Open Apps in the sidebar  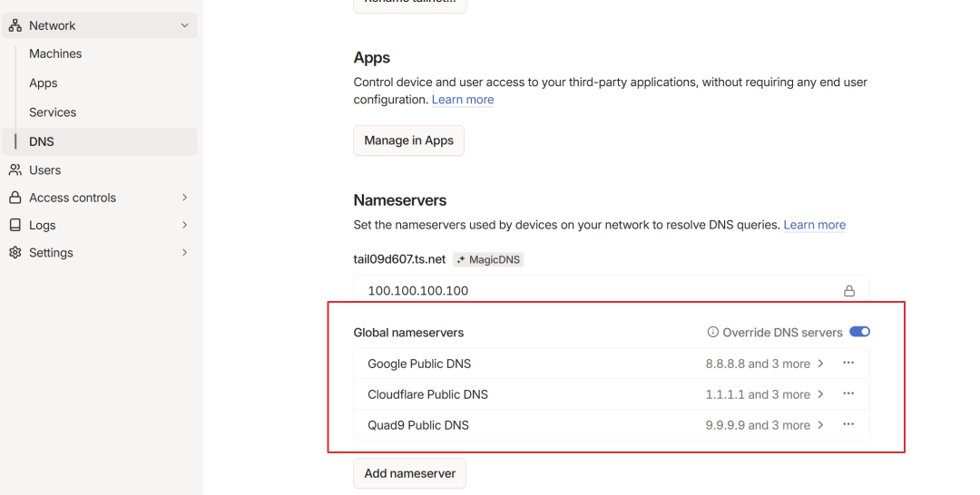click(x=44, y=83)
